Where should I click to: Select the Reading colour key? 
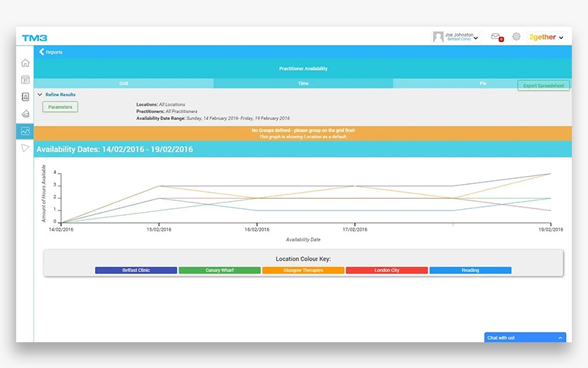tap(470, 270)
